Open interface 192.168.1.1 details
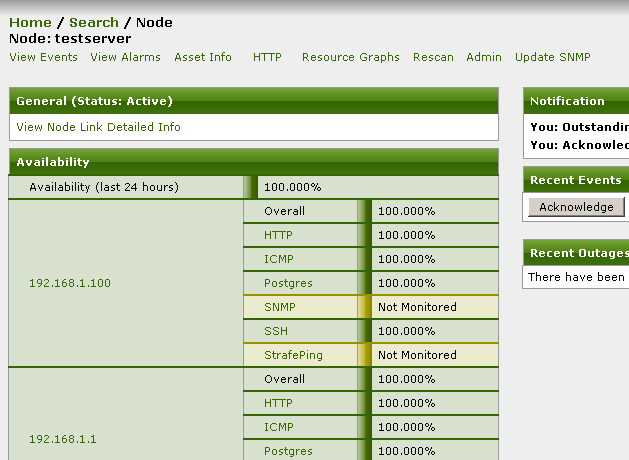 [63, 439]
